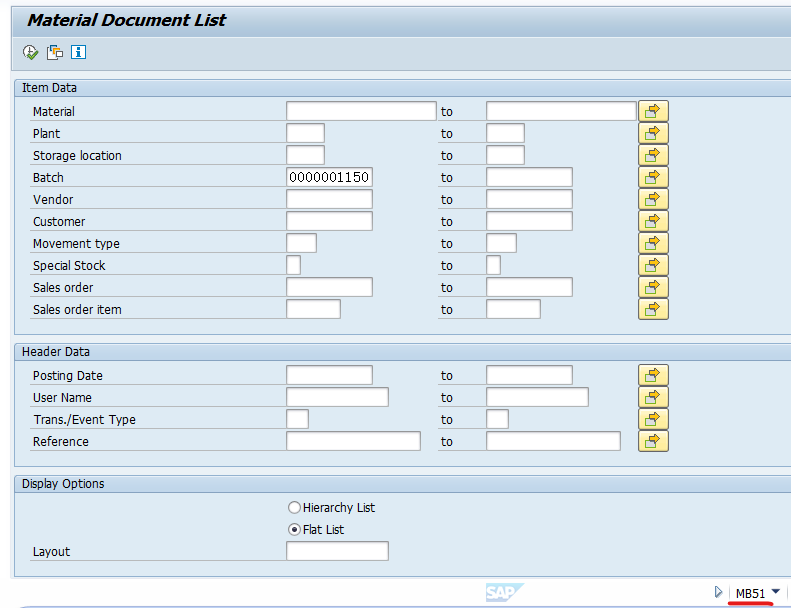Open multiple selection for Plant
Image resolution: width=791 pixels, height=608 pixels.
tap(653, 133)
